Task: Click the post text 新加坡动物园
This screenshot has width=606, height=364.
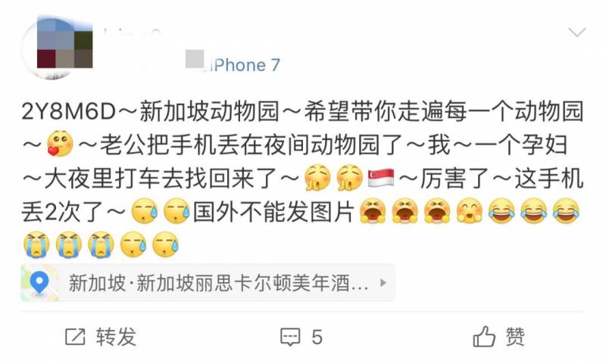Action: coord(209,111)
